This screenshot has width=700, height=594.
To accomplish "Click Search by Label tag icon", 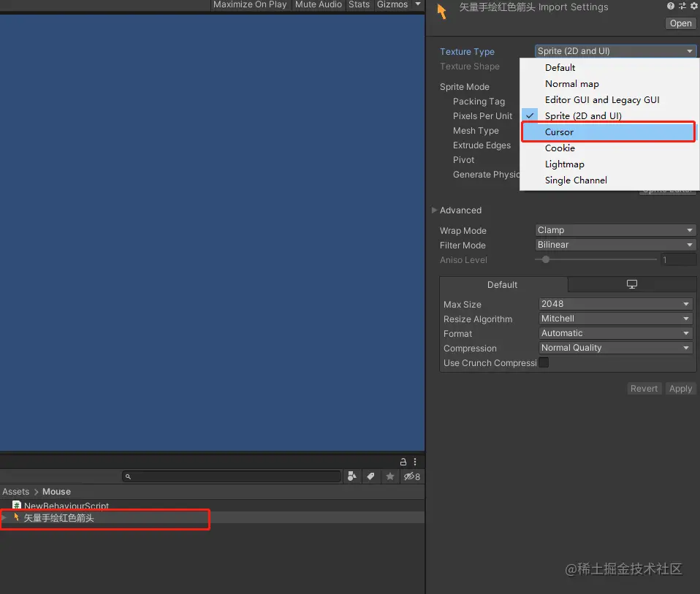I will click(x=370, y=476).
